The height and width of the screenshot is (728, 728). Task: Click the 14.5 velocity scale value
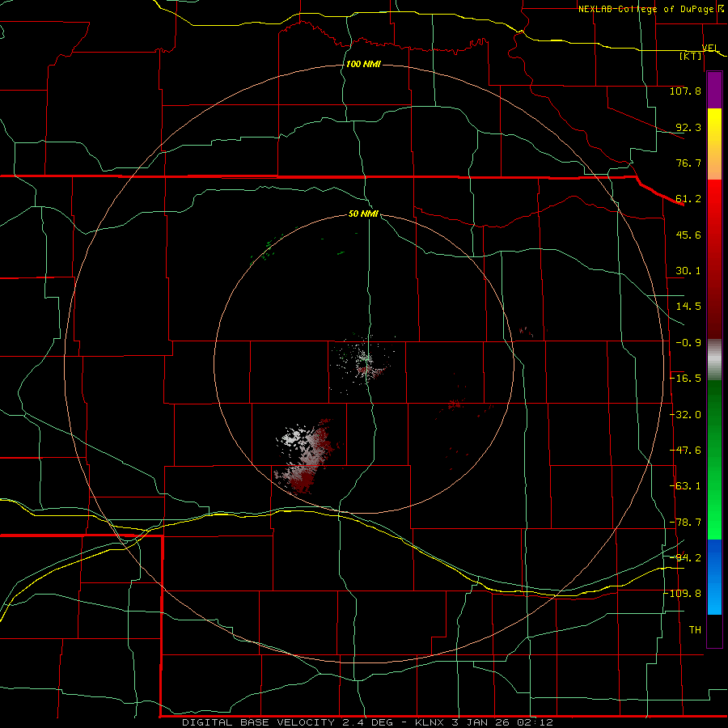pyautogui.click(x=688, y=307)
